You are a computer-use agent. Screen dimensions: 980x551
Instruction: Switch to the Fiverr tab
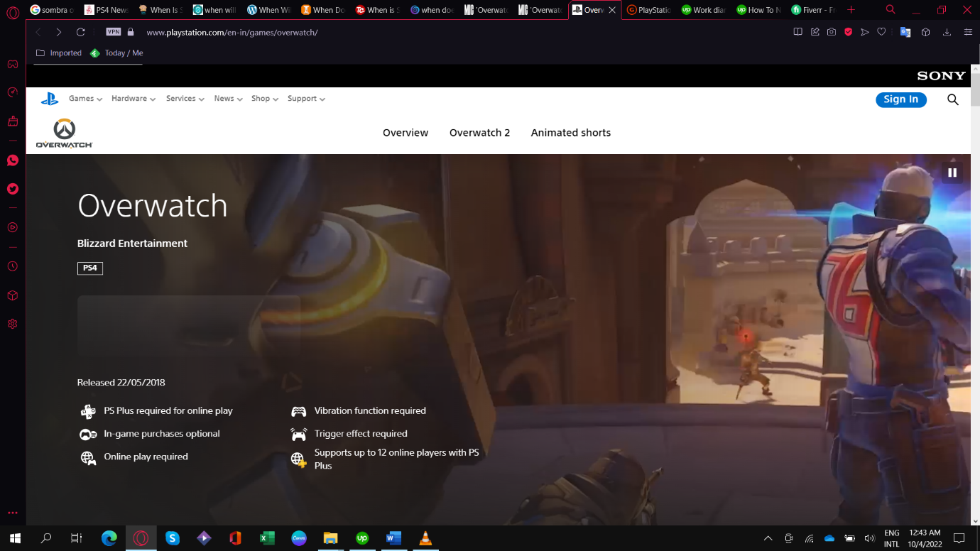click(813, 10)
